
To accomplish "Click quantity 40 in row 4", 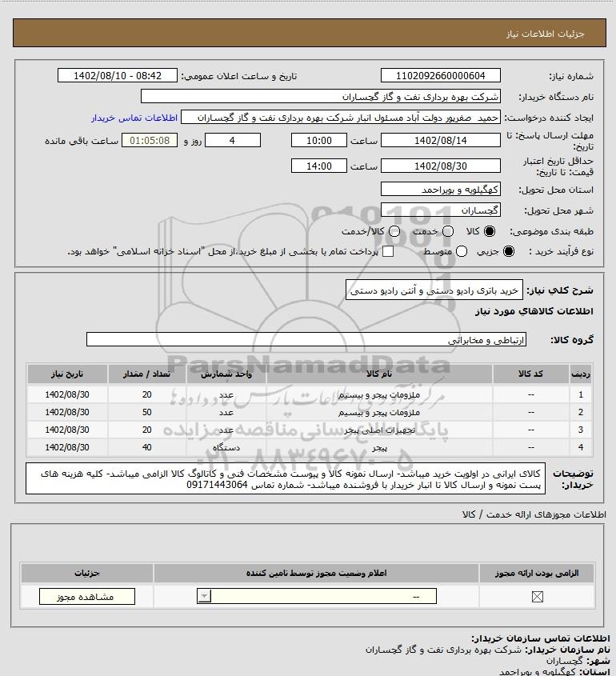I will pos(147,447).
